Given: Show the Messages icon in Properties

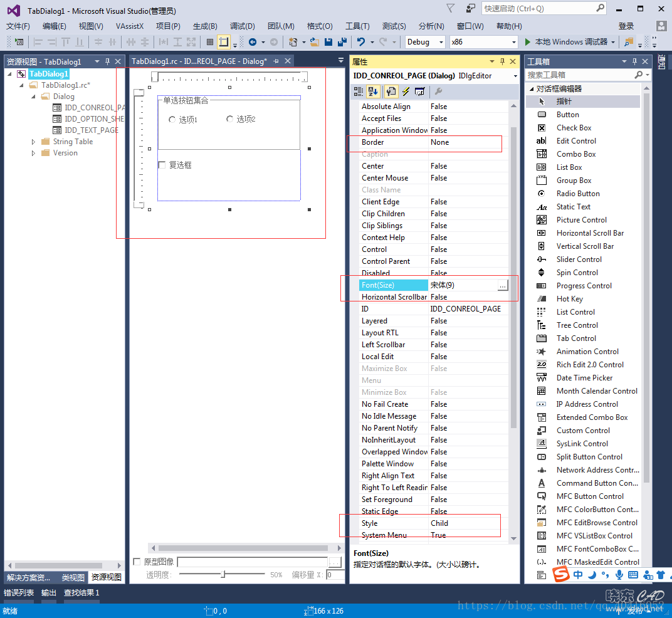Looking at the screenshot, I should [420, 92].
